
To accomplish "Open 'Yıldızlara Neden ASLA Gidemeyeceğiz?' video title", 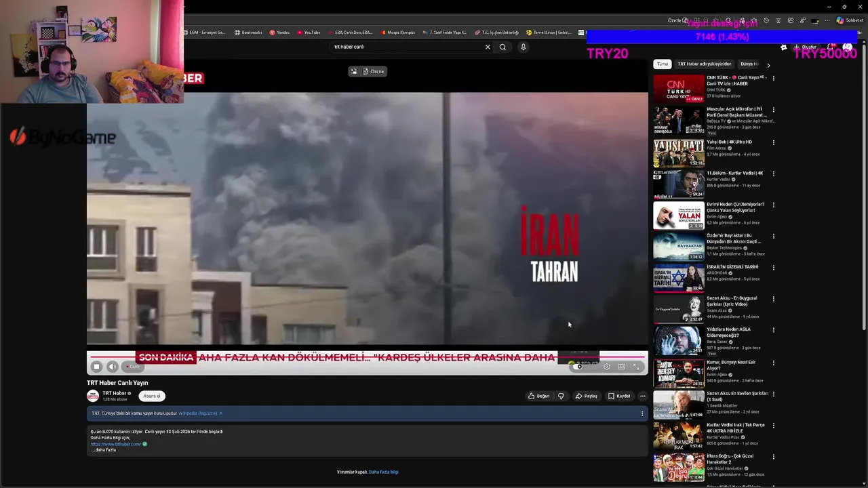I will [x=729, y=332].
